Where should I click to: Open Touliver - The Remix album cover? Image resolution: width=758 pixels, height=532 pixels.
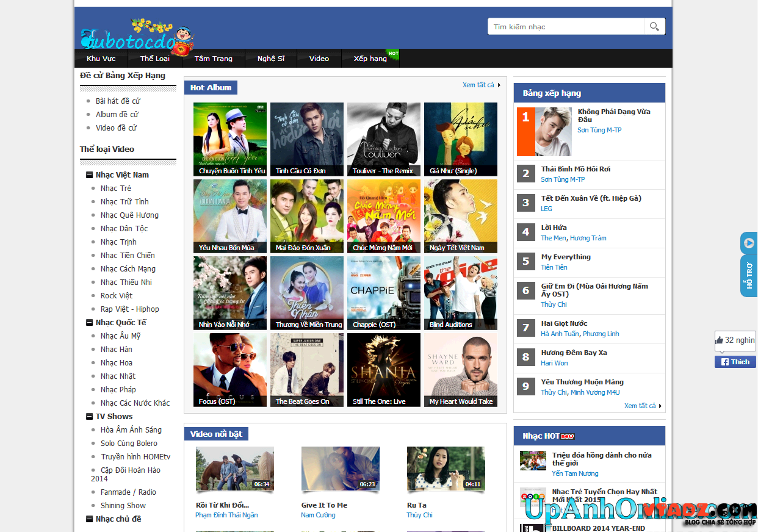pyautogui.click(x=384, y=139)
